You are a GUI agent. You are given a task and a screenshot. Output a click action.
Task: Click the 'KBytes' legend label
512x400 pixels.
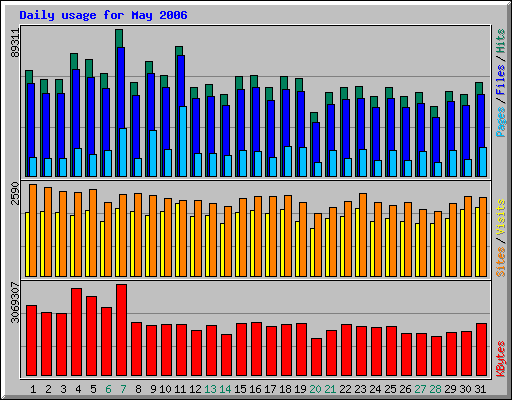point(501,359)
